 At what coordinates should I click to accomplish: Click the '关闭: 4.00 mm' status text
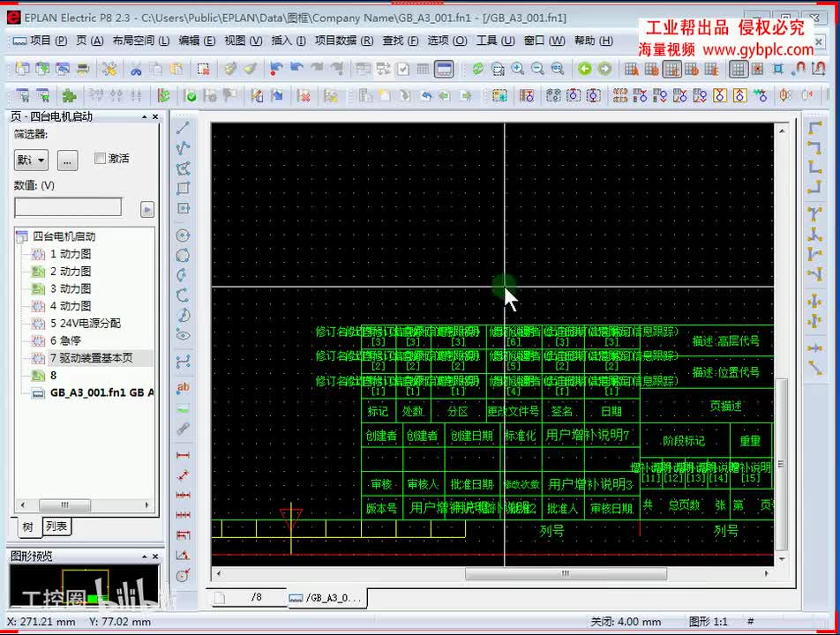[626, 622]
